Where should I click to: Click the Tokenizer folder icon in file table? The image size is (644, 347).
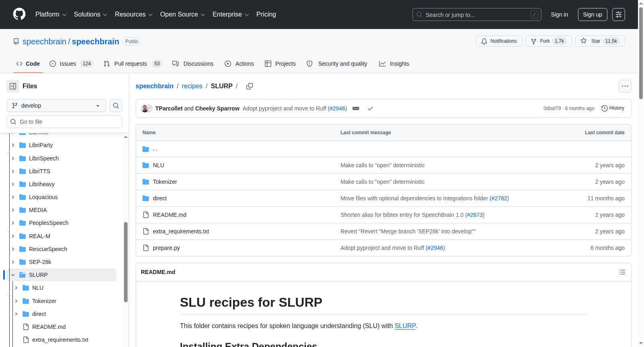[146, 182]
